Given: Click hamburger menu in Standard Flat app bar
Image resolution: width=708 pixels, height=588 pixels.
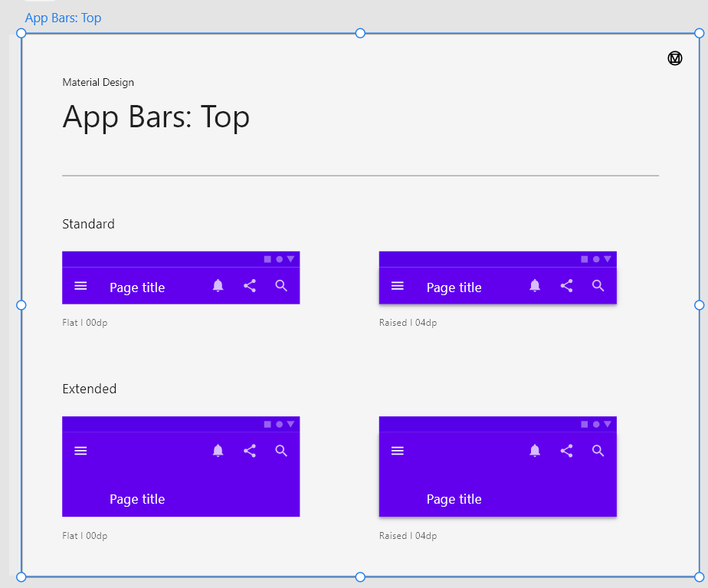Looking at the screenshot, I should [80, 286].
